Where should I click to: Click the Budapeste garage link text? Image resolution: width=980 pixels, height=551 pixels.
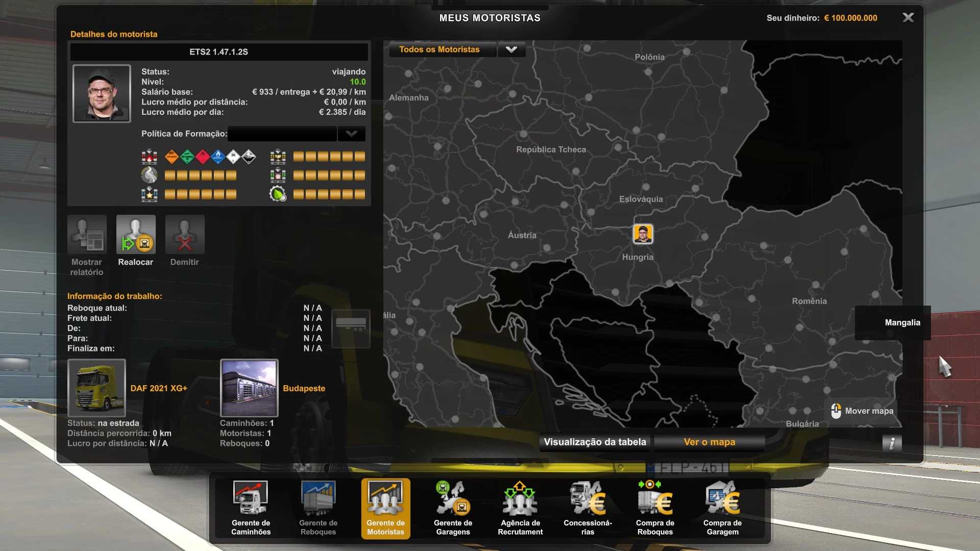point(304,388)
